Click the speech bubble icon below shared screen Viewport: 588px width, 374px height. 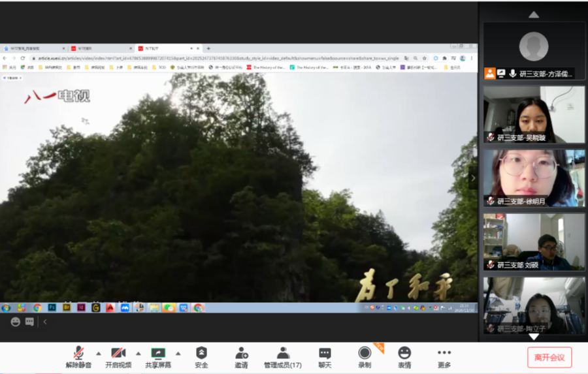[29, 322]
